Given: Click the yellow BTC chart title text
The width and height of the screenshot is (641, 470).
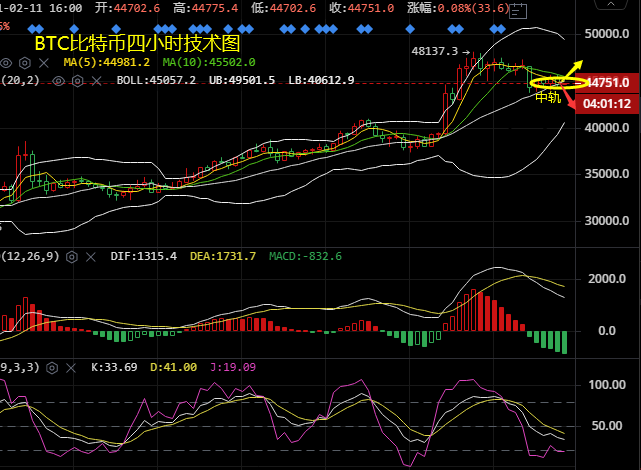Looking at the screenshot, I should pos(137,45).
